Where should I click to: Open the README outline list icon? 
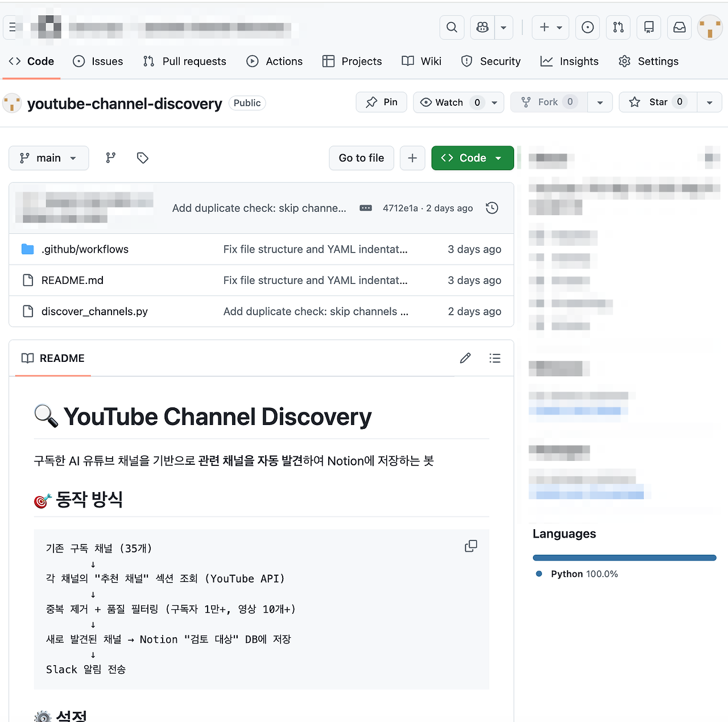[x=495, y=358]
